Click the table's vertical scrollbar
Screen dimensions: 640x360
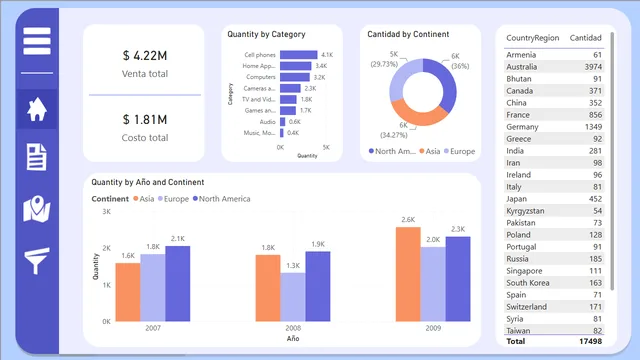(612, 161)
